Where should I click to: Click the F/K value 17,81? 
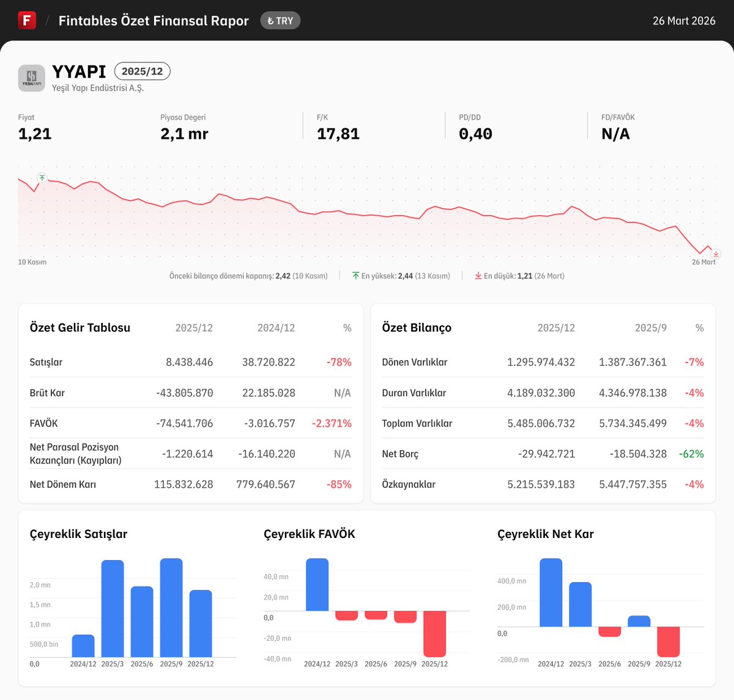coord(338,134)
